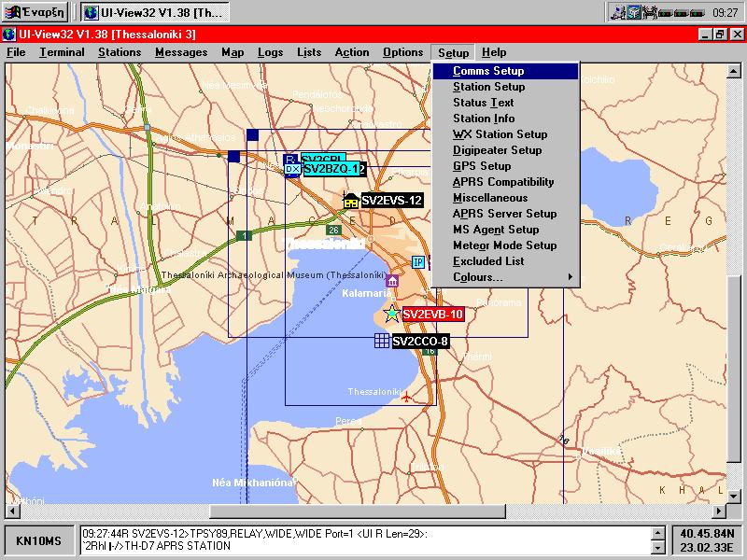Open the Action menu
Viewport: 747px width, 560px height.
352,52
